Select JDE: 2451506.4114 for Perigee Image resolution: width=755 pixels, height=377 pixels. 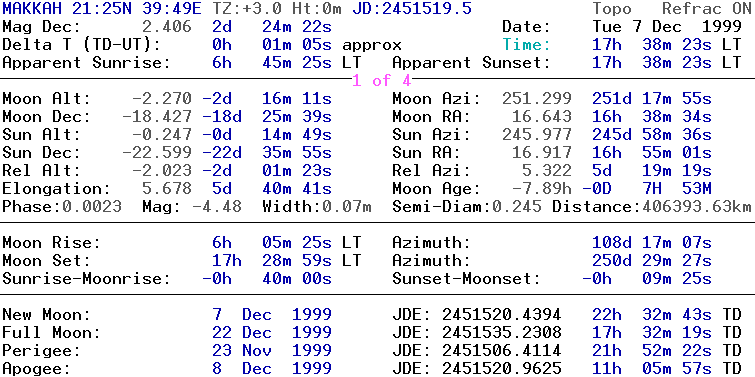[477, 350]
